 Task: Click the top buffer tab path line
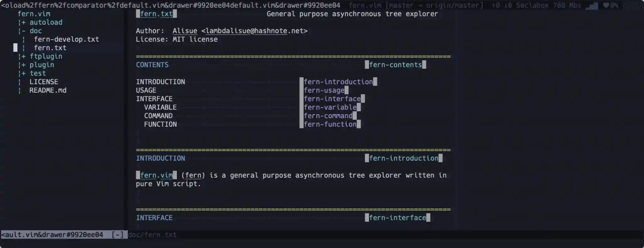(x=170, y=5)
